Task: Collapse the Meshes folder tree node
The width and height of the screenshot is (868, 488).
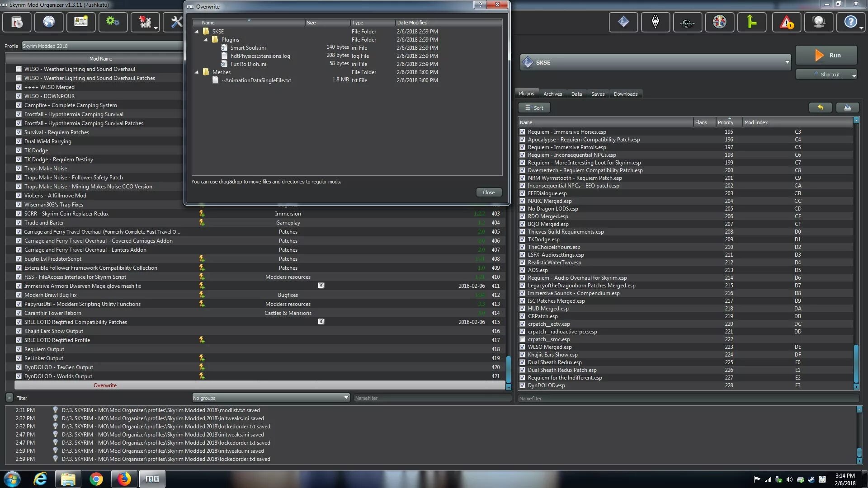Action: [197, 72]
